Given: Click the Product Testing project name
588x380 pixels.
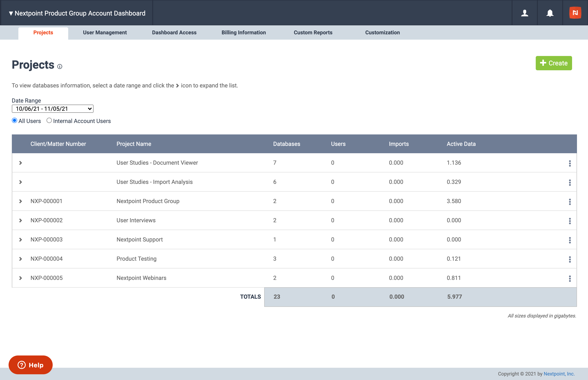Looking at the screenshot, I should pos(137,259).
